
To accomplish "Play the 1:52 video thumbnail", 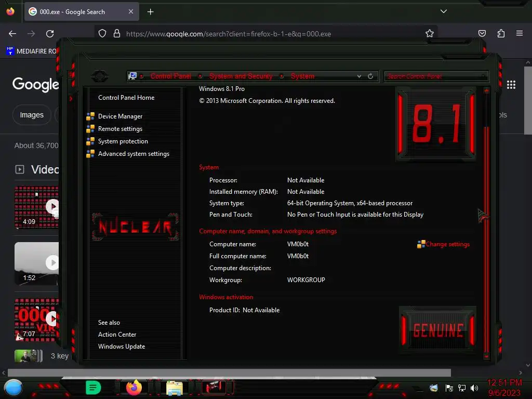I will (x=36, y=263).
